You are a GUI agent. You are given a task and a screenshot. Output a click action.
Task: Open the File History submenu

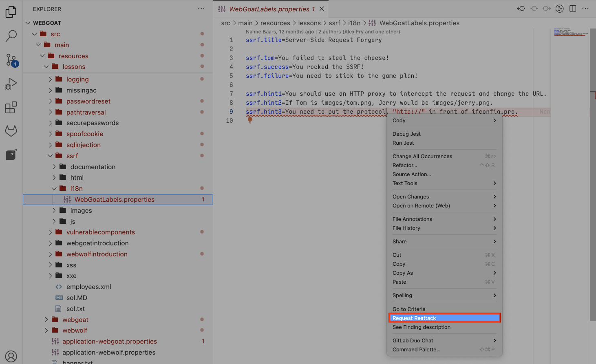click(444, 228)
